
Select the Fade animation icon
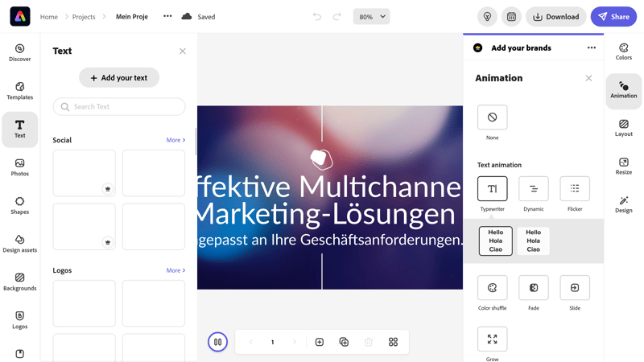coord(534,288)
